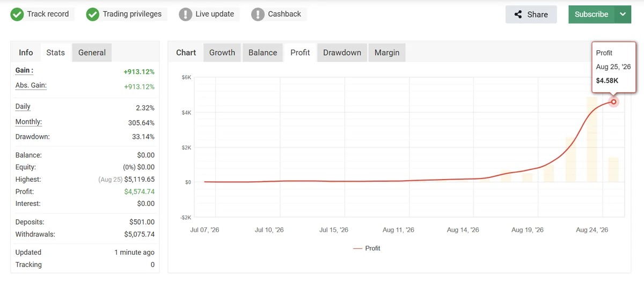Click the Abs. Gain label
This screenshot has height=282, width=644.
click(31, 85)
